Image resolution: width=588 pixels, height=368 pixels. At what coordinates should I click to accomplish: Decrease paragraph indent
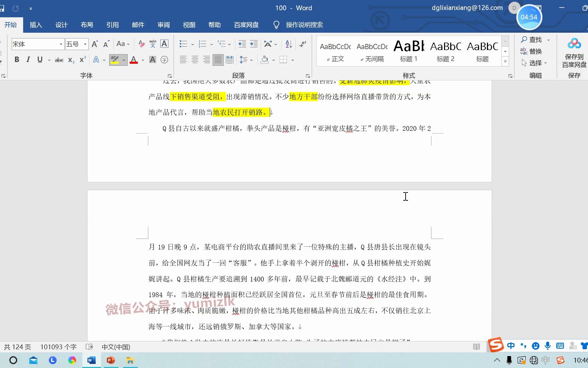pos(242,44)
